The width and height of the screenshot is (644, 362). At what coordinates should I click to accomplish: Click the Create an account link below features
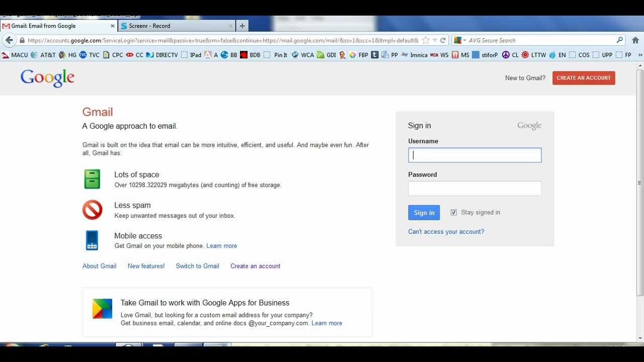click(x=255, y=266)
